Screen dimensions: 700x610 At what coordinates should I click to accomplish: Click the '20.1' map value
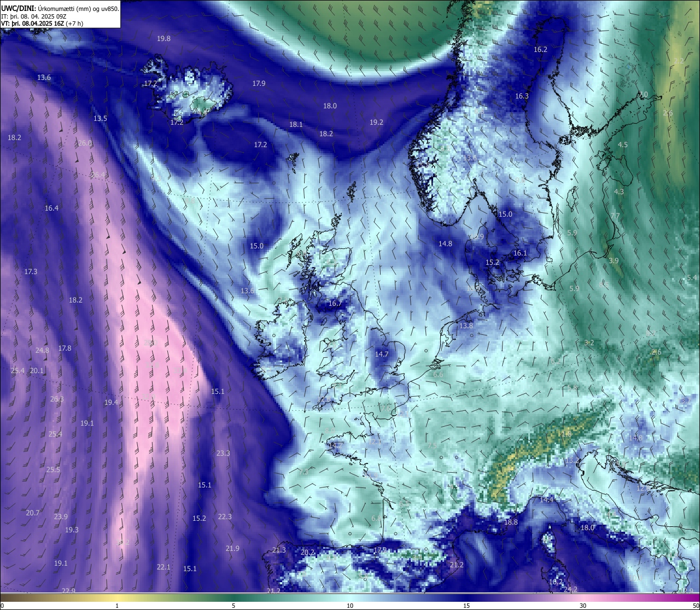click(x=37, y=370)
